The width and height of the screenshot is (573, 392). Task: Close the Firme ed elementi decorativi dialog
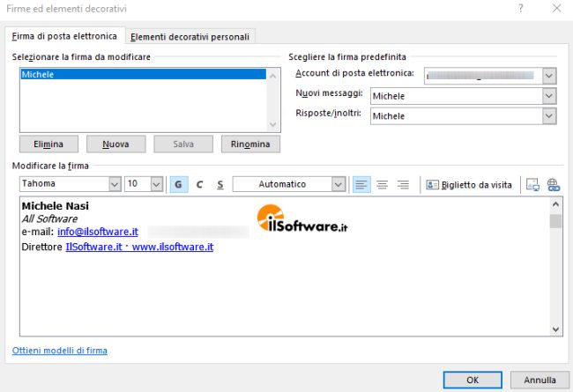coord(556,8)
